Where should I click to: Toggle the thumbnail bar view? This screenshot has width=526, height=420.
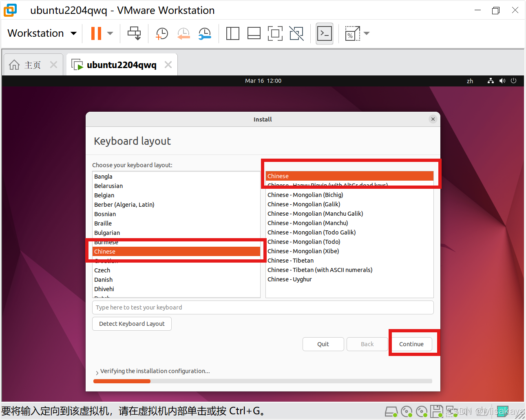pyautogui.click(x=254, y=33)
